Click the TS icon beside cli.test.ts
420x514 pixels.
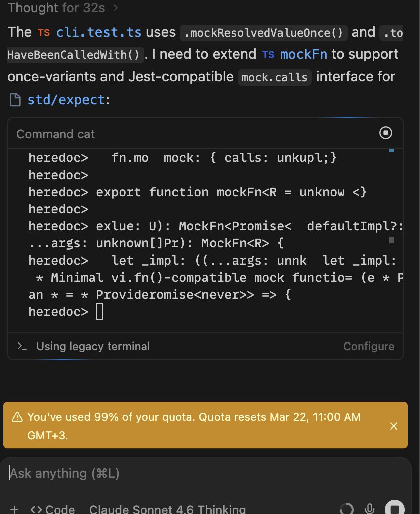click(x=44, y=33)
